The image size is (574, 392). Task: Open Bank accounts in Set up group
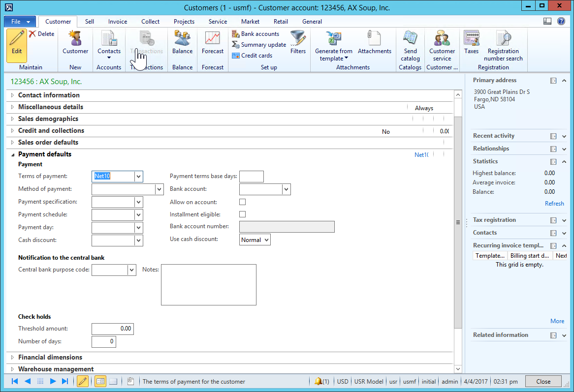pos(255,34)
